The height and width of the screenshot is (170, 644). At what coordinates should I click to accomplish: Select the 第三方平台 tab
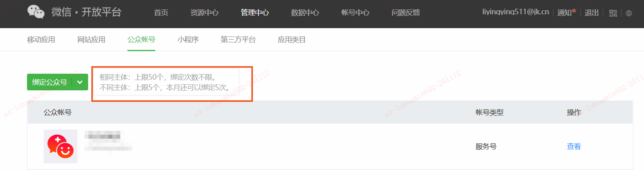click(x=238, y=40)
